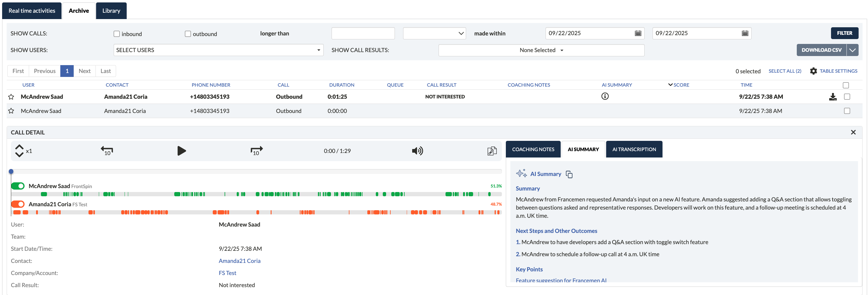The width and height of the screenshot is (868, 295).
Task: Click the Download CSV button
Action: [x=822, y=50]
